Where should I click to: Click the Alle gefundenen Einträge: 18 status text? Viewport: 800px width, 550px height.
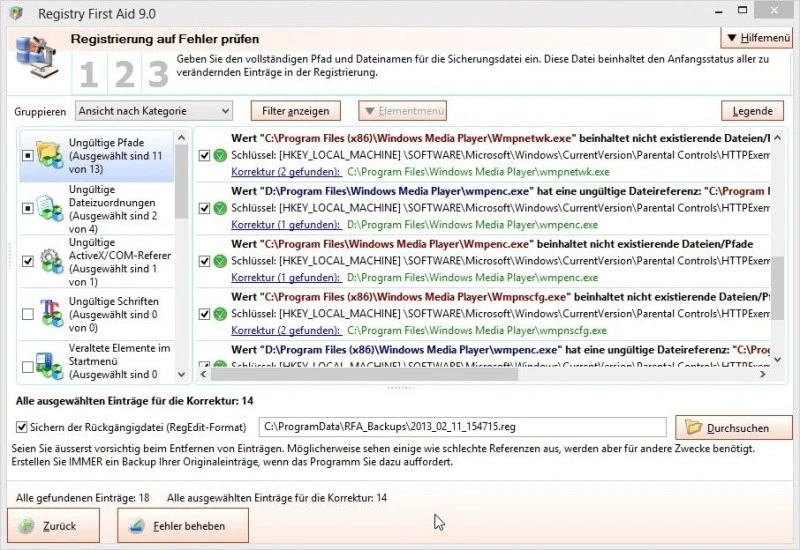(x=83, y=497)
